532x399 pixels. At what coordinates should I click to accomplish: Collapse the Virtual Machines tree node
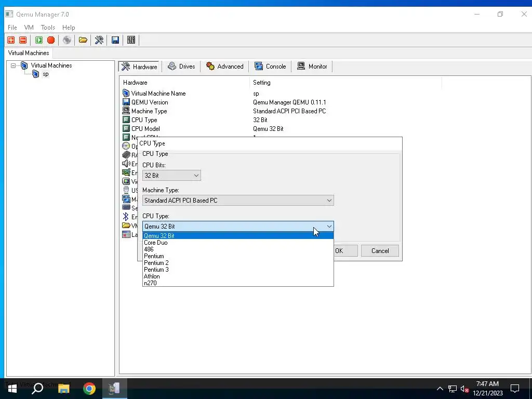click(13, 65)
